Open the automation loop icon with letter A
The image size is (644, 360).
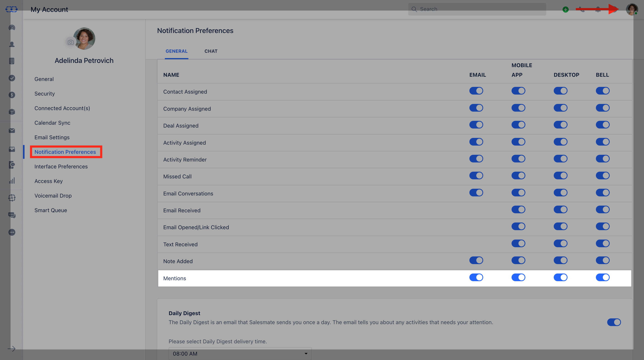click(12, 198)
